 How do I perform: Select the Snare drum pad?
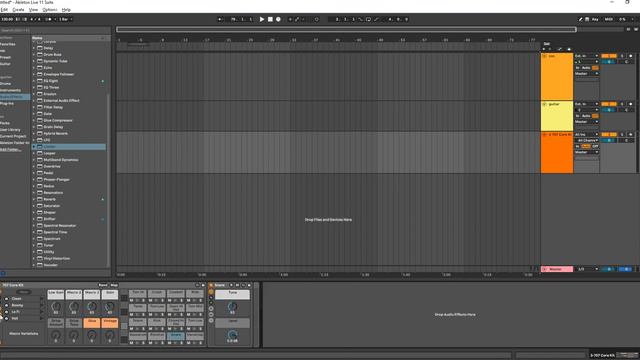176,335
